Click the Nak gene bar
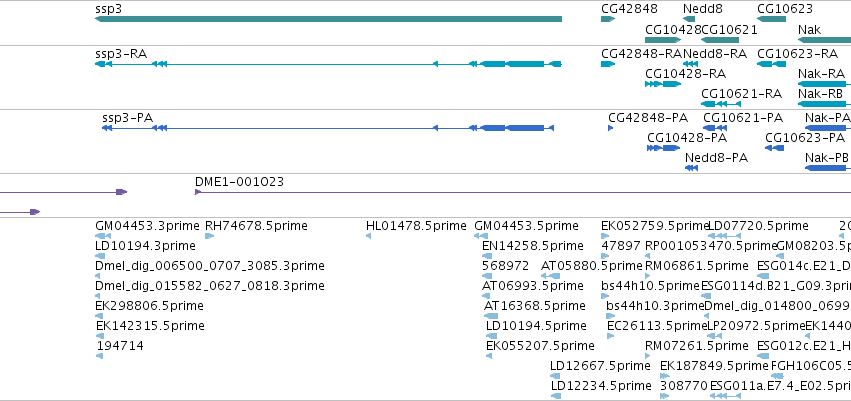 (824, 40)
